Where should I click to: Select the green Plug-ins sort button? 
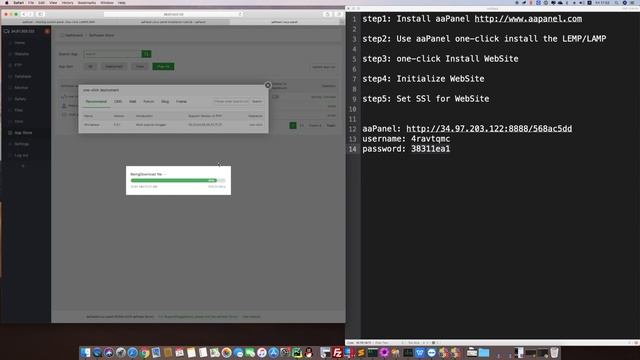(163, 67)
